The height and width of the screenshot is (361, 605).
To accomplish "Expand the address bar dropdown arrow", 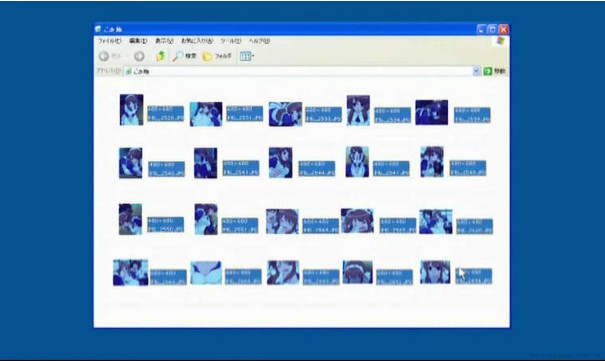I will [476, 71].
